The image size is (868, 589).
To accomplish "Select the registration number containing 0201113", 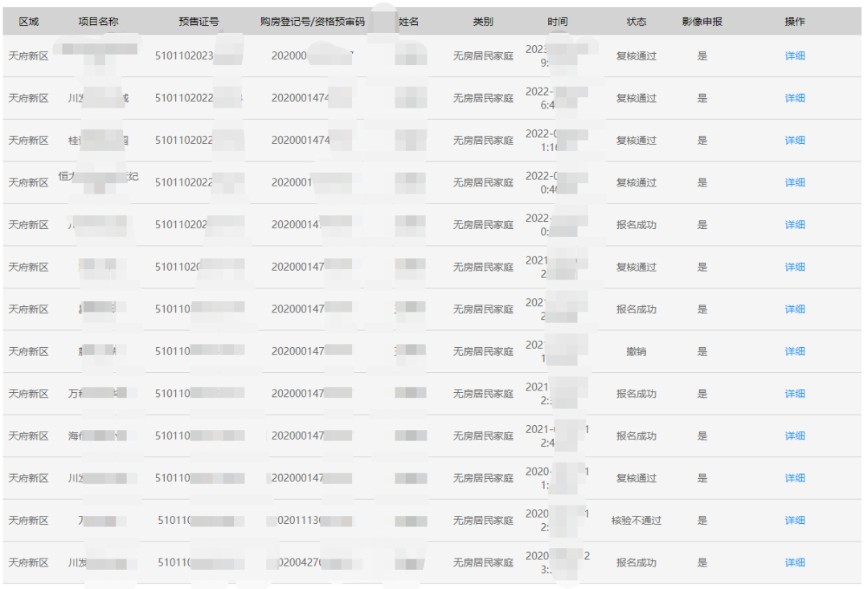I will [x=314, y=521].
